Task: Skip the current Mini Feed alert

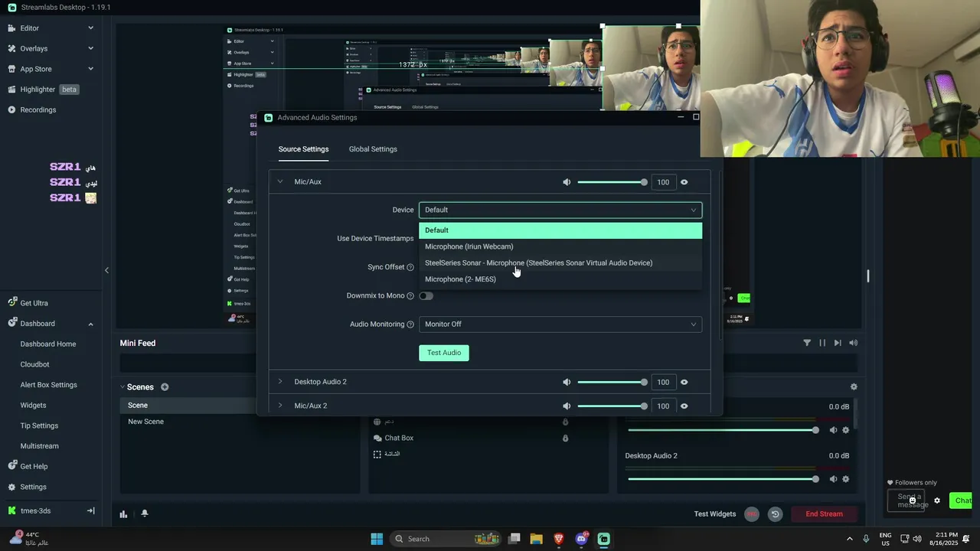Action: coord(838,343)
